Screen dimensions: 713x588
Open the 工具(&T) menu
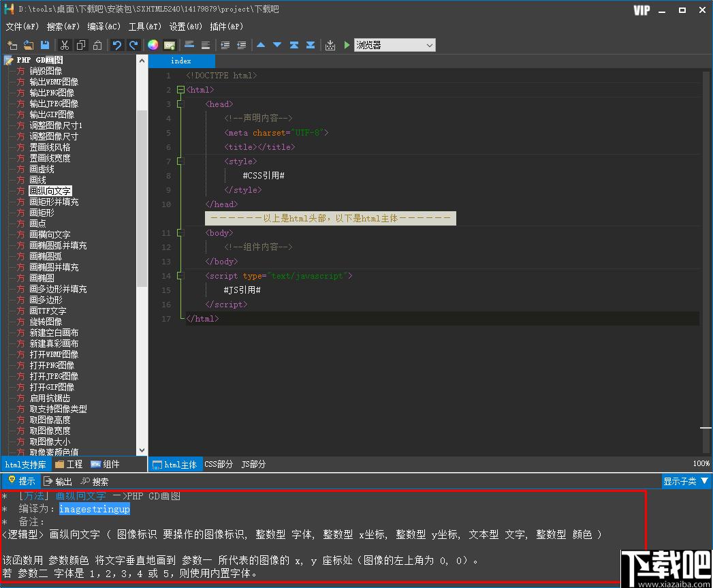(x=145, y=27)
